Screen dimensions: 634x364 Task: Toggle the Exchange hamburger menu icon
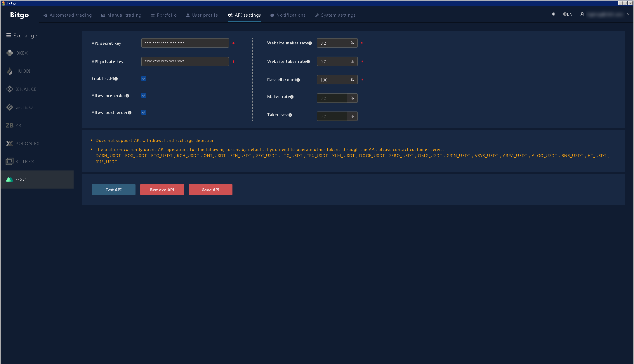9,35
